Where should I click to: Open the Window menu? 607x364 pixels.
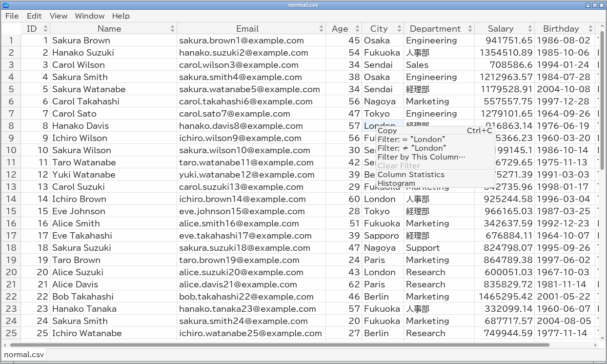[90, 16]
